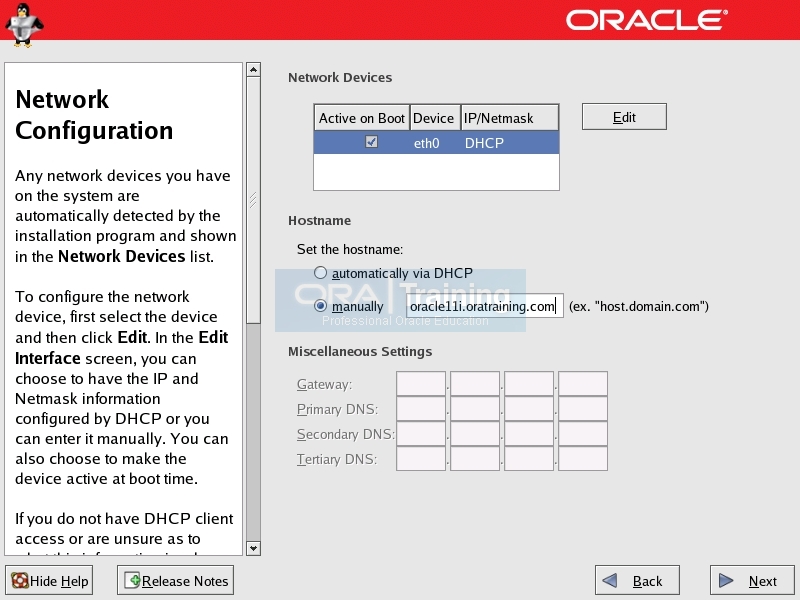Screen dimensions: 800x600
Task: Click the Gateway label
Action: (324, 384)
